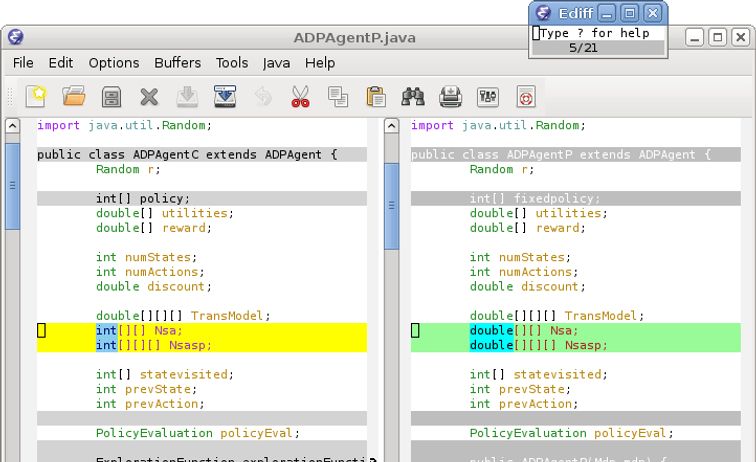The width and height of the screenshot is (756, 462).
Task: Open preferences toolbar icon
Action: pos(488,97)
